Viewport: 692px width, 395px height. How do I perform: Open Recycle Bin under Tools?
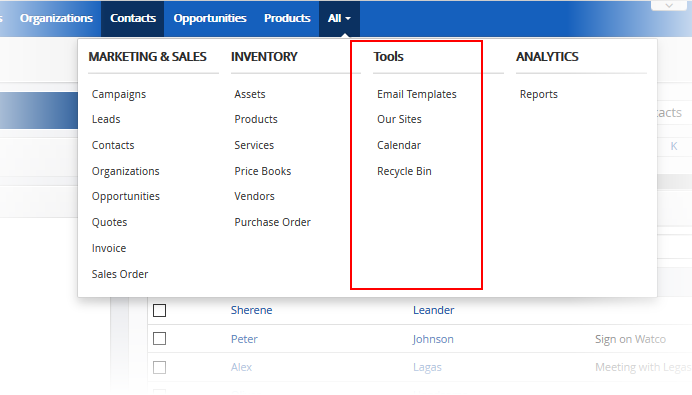point(404,171)
